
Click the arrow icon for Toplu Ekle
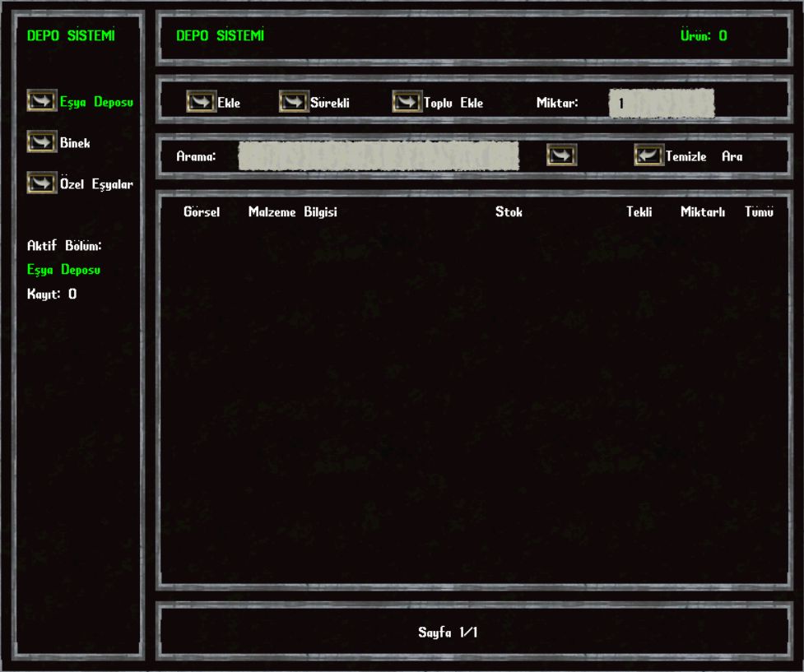point(407,101)
